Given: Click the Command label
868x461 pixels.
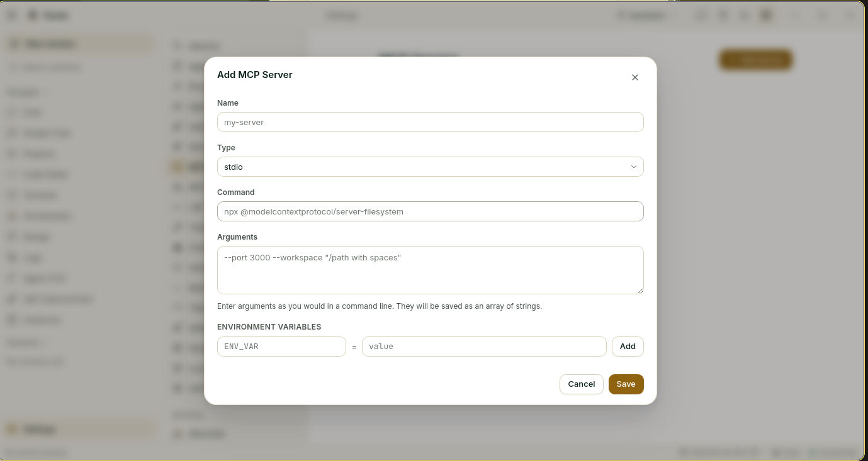Looking at the screenshot, I should (x=236, y=192).
